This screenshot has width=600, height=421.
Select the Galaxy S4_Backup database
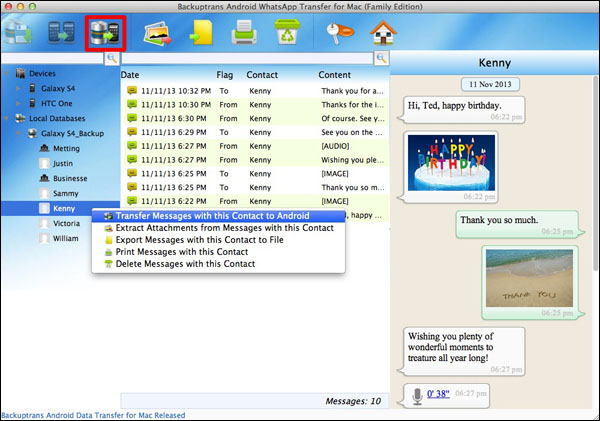point(72,133)
